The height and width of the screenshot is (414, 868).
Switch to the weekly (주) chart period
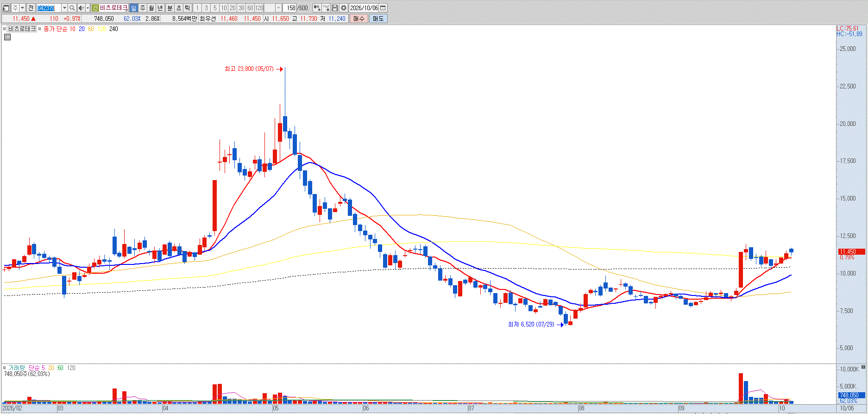(143, 8)
